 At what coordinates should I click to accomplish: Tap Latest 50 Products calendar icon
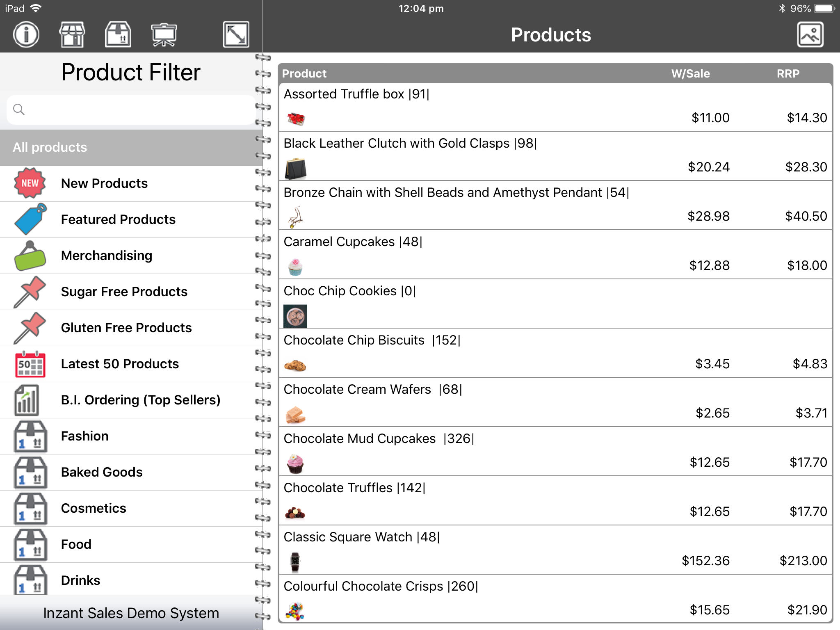[x=30, y=364]
